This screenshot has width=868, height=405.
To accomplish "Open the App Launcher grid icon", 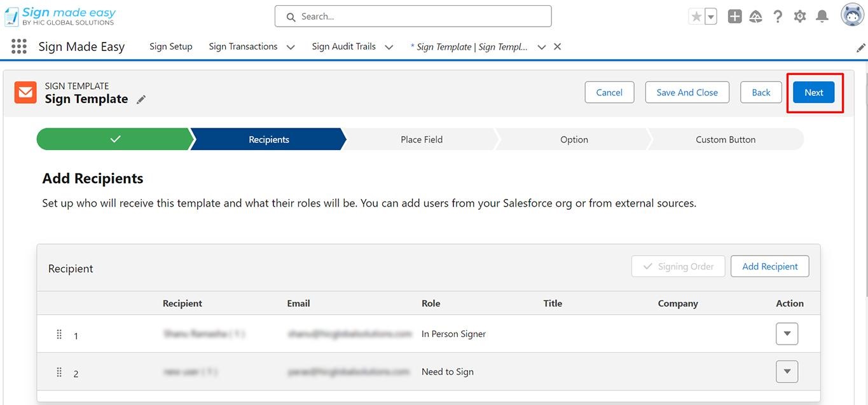I will click(19, 46).
